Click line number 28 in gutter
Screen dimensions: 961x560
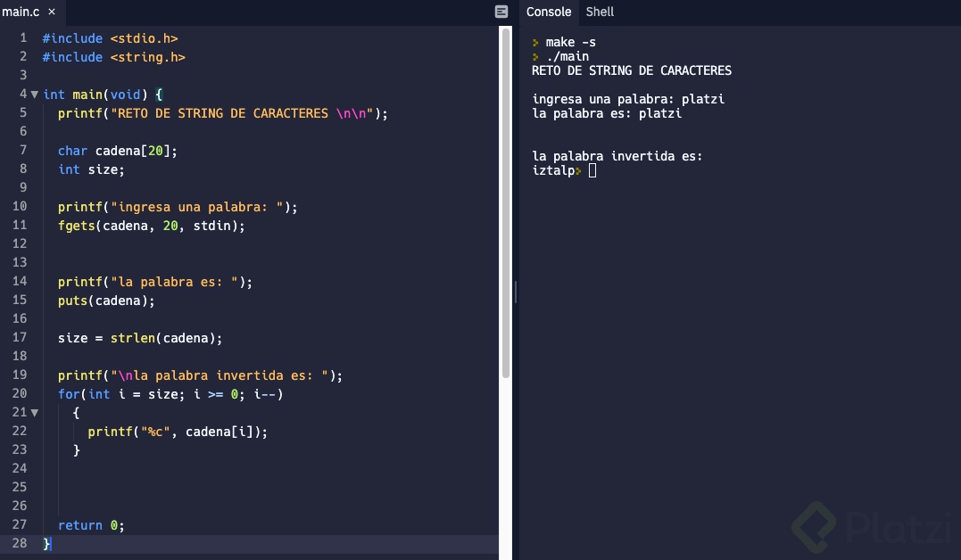tap(20, 543)
